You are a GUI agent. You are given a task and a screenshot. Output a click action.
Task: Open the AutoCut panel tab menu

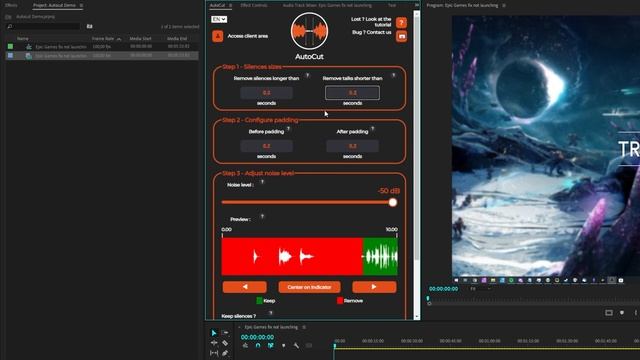pyautogui.click(x=231, y=5)
